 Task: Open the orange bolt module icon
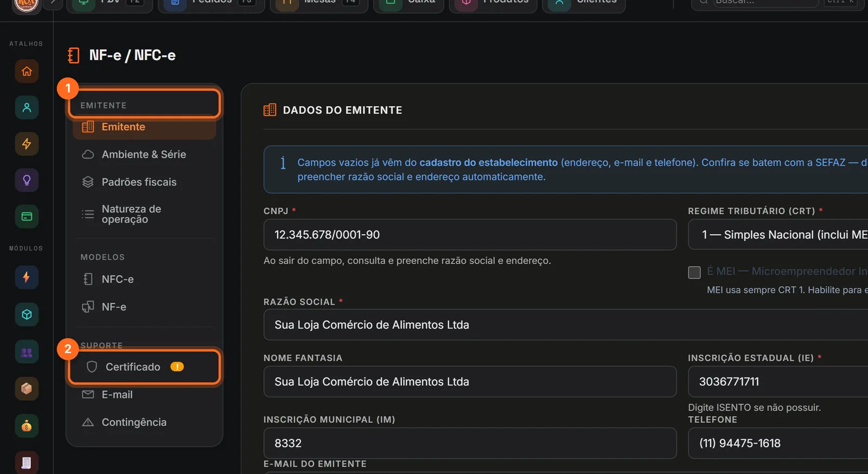tap(27, 277)
